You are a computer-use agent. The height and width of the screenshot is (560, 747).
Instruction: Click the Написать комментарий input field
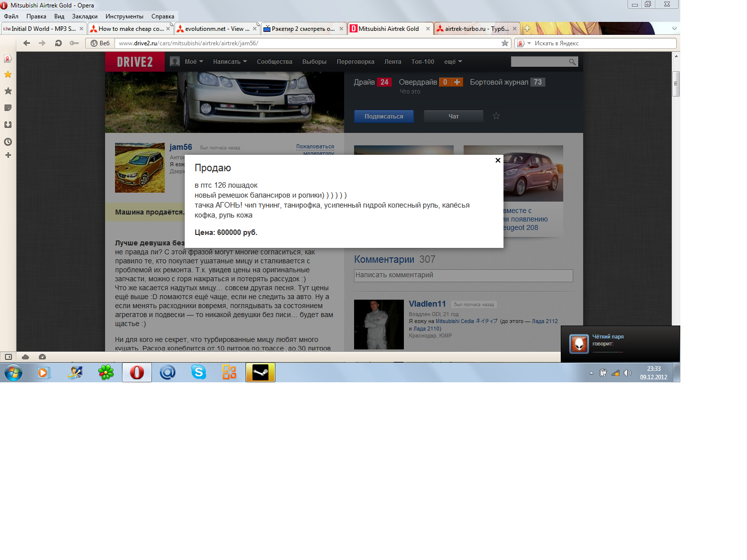click(x=463, y=275)
